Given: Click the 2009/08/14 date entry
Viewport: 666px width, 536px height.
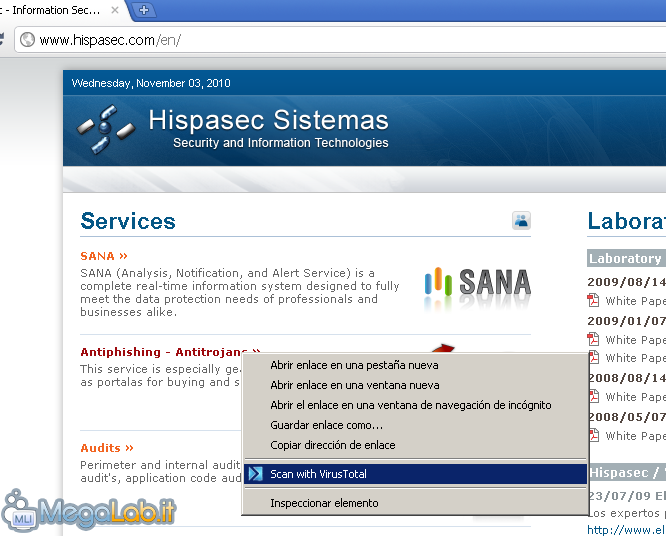Looking at the screenshot, I should pos(626,282).
